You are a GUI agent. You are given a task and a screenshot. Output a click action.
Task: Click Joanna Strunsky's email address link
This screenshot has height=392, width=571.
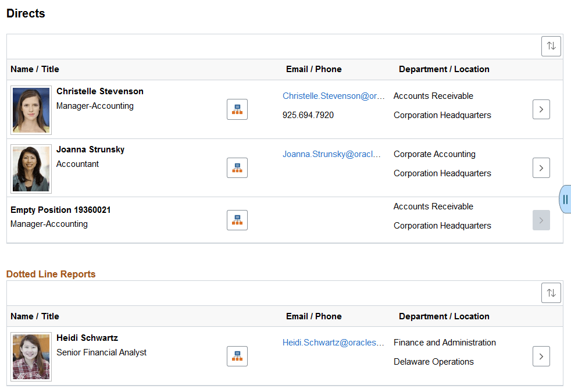333,154
